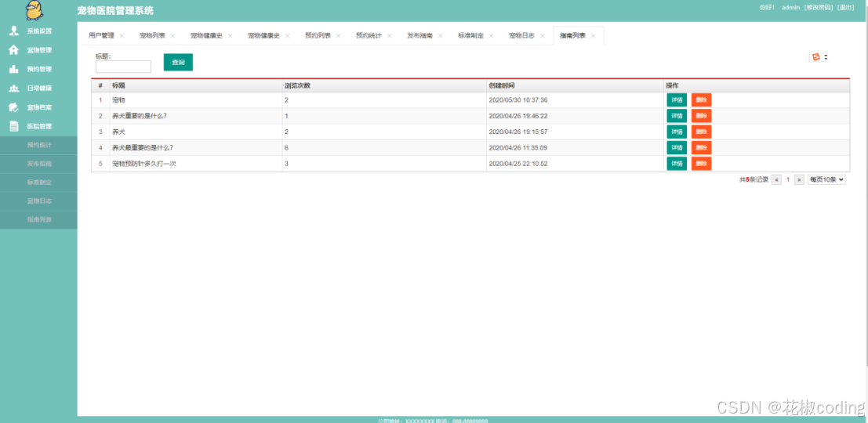Click the group icon beside 日常健康
868x423 pixels.
(14, 89)
